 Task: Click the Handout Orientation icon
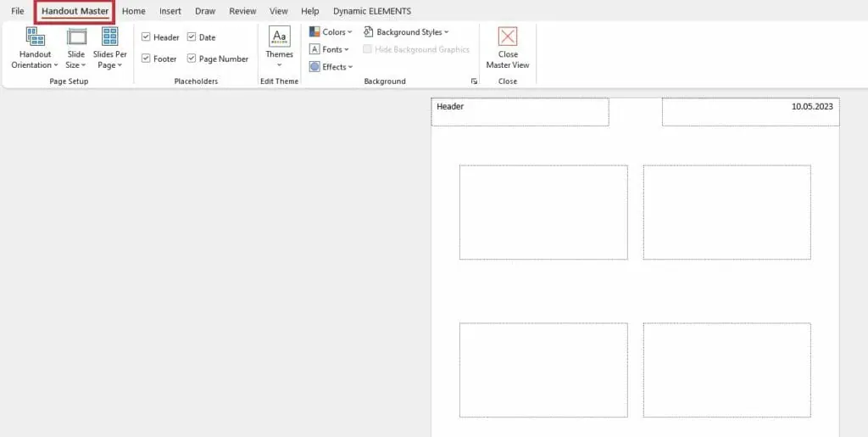point(35,36)
